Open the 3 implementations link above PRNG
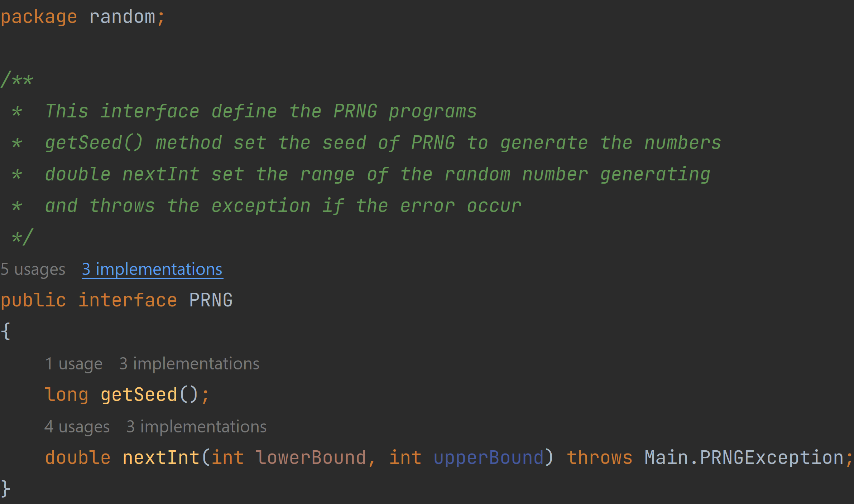 pyautogui.click(x=152, y=269)
